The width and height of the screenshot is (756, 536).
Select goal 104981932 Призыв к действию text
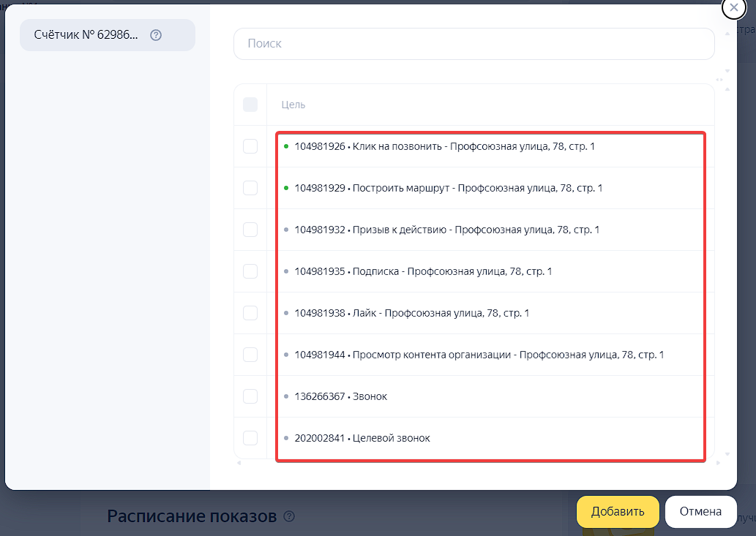(447, 230)
